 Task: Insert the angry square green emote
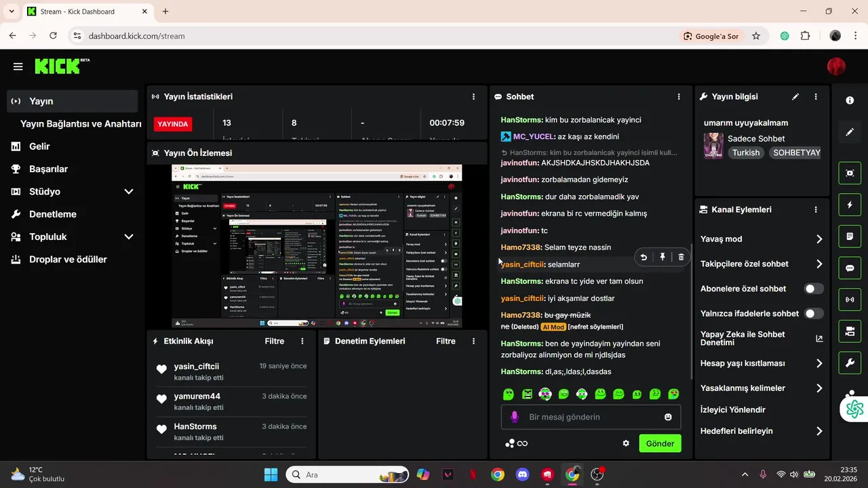(527, 394)
